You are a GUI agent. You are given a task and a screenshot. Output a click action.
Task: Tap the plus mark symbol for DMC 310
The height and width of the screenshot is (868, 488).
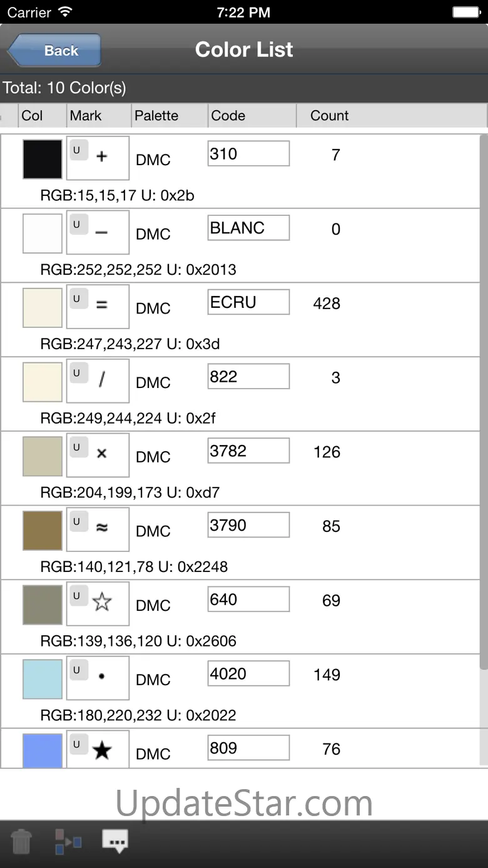pyautogui.click(x=102, y=157)
